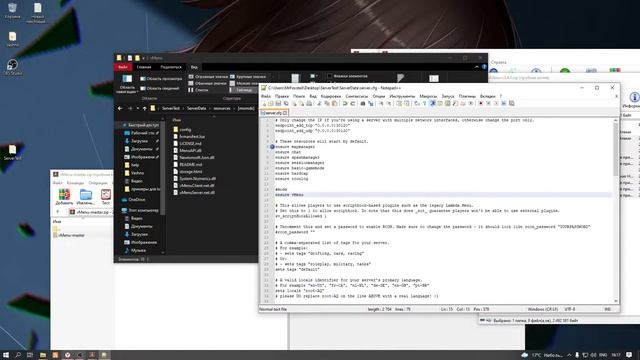The height and width of the screenshot is (360, 640).
Task: Select the server.cfg tab in Notepad++
Action: point(274,113)
